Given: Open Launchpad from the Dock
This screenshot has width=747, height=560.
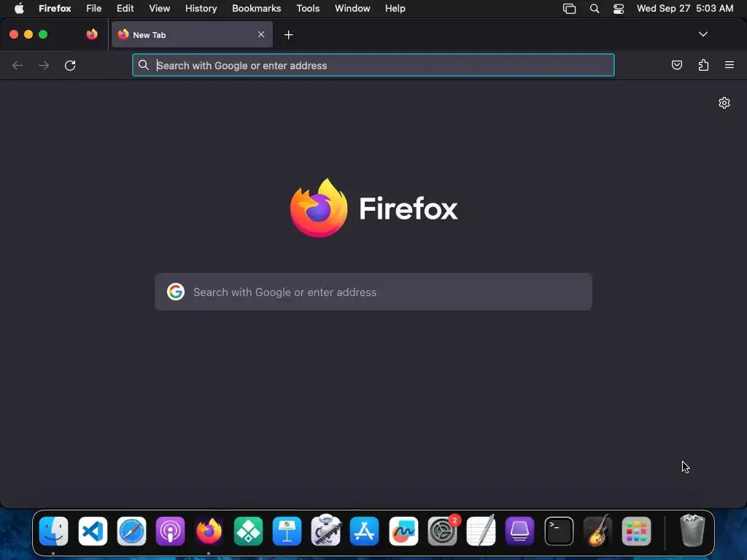Looking at the screenshot, I should tap(636, 531).
